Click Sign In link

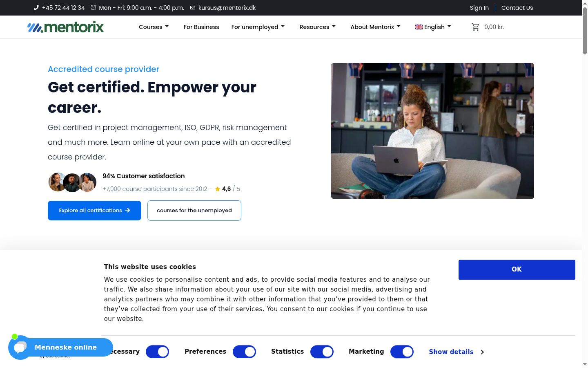click(x=479, y=8)
